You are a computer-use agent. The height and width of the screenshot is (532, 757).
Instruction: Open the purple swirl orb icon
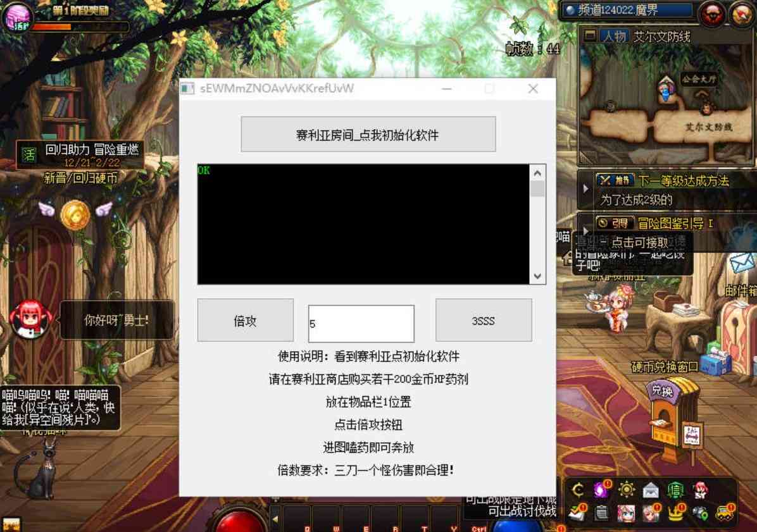(601, 490)
